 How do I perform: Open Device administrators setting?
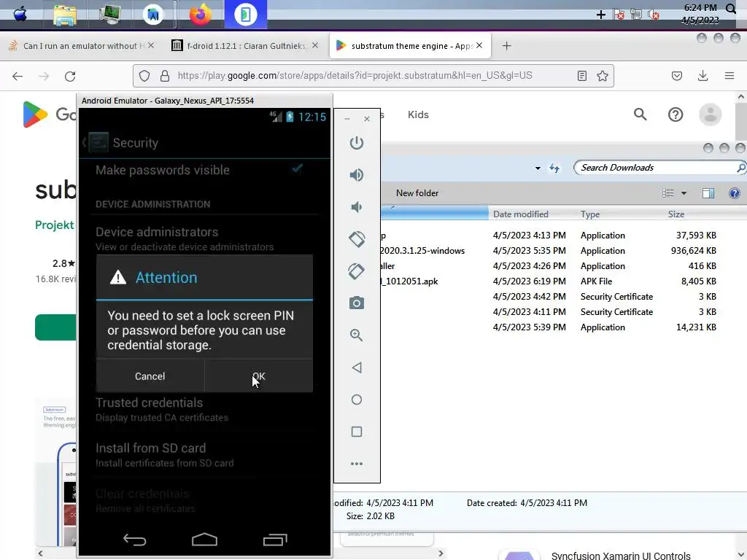[x=204, y=239]
